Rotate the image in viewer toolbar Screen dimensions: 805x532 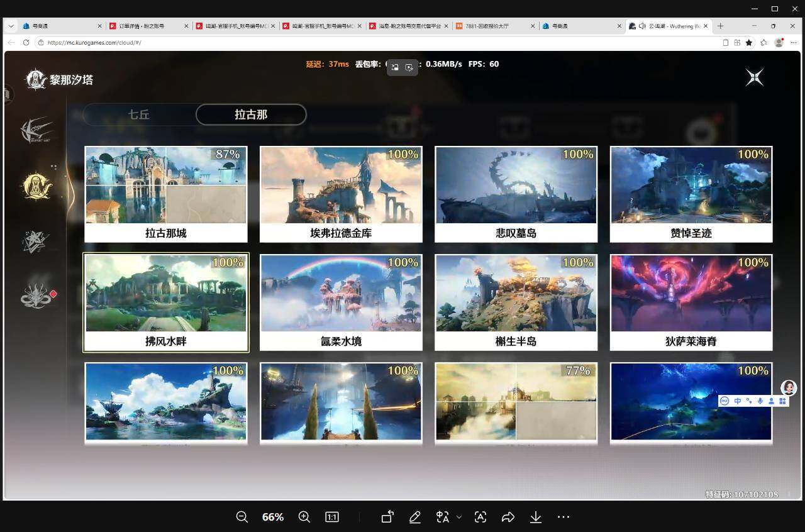click(387, 517)
